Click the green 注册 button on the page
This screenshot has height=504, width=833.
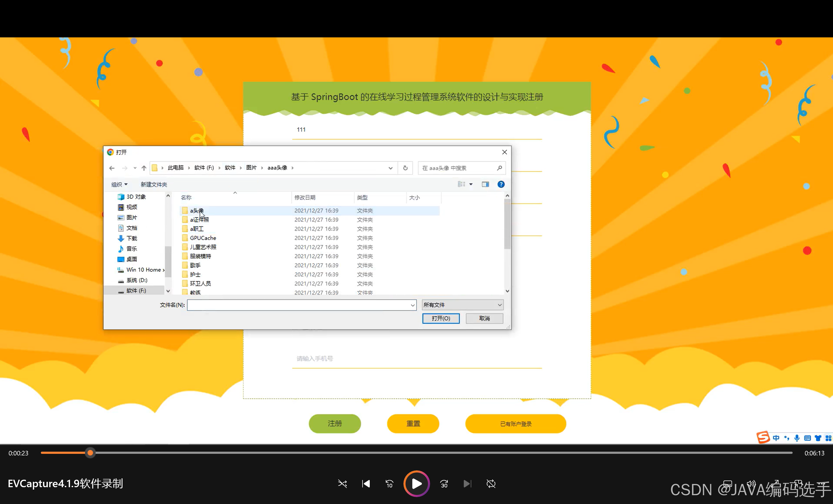pos(335,424)
